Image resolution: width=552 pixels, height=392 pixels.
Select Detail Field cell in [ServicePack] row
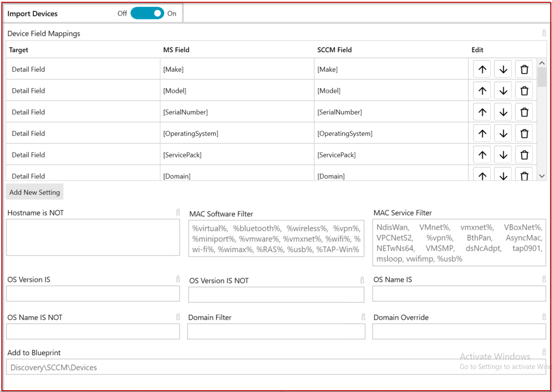pos(83,155)
